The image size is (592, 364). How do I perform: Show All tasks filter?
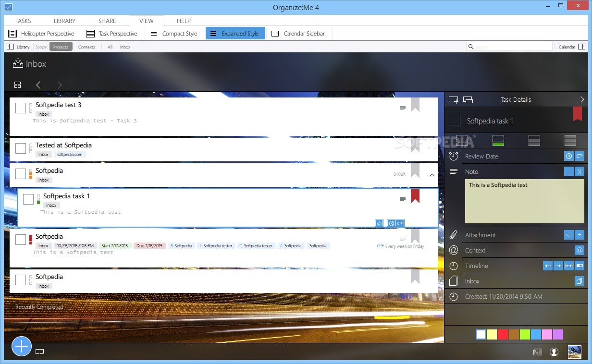110,47
